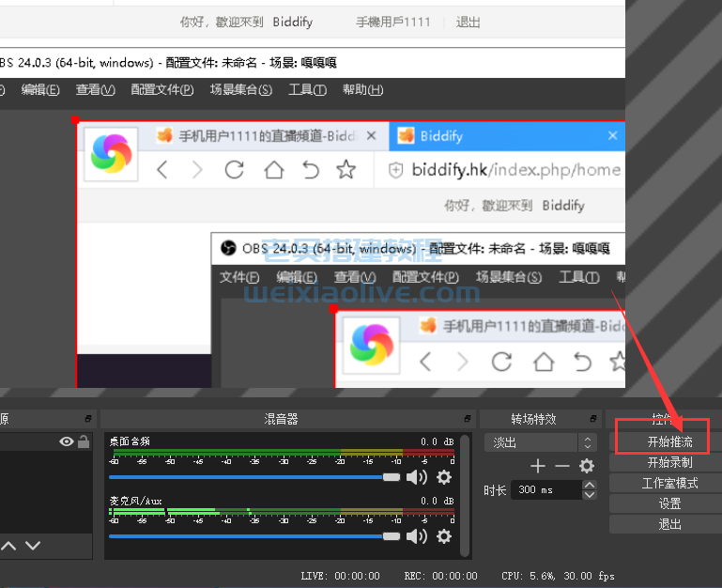Click mixer panel vertical scrollbar
The image size is (722, 588).
coord(465,496)
